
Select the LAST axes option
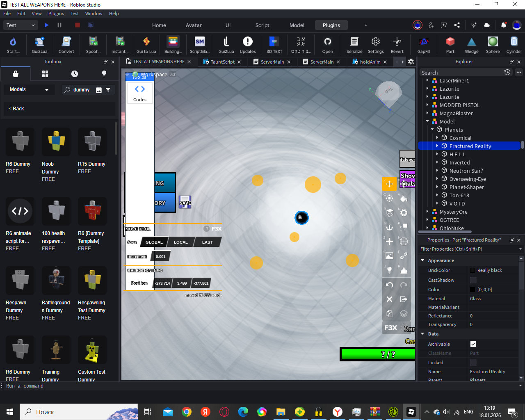pos(208,242)
